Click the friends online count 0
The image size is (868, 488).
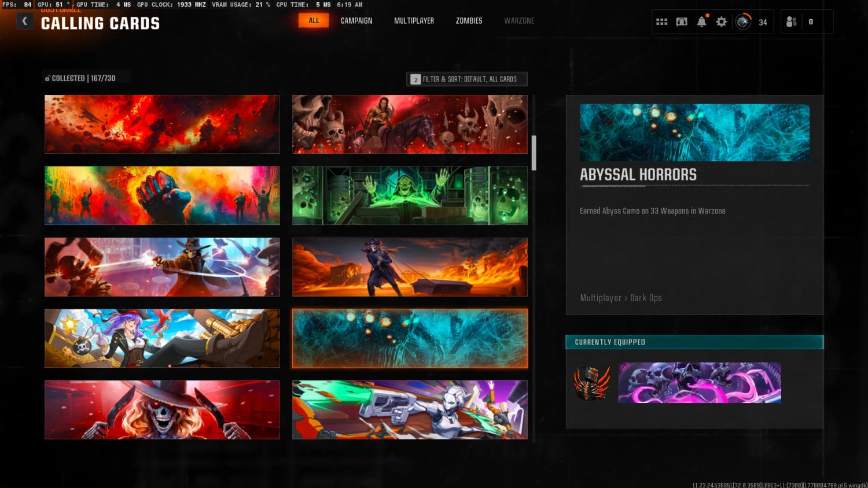pyautogui.click(x=811, y=22)
